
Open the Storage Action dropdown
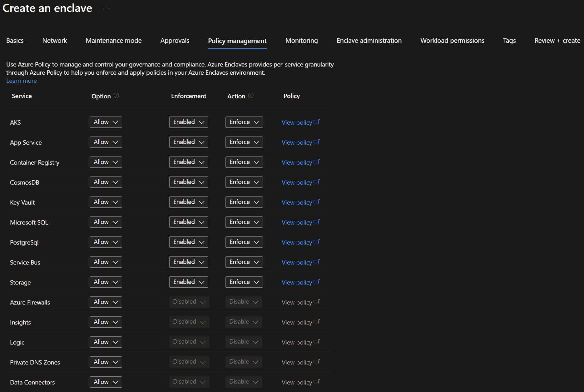(244, 282)
